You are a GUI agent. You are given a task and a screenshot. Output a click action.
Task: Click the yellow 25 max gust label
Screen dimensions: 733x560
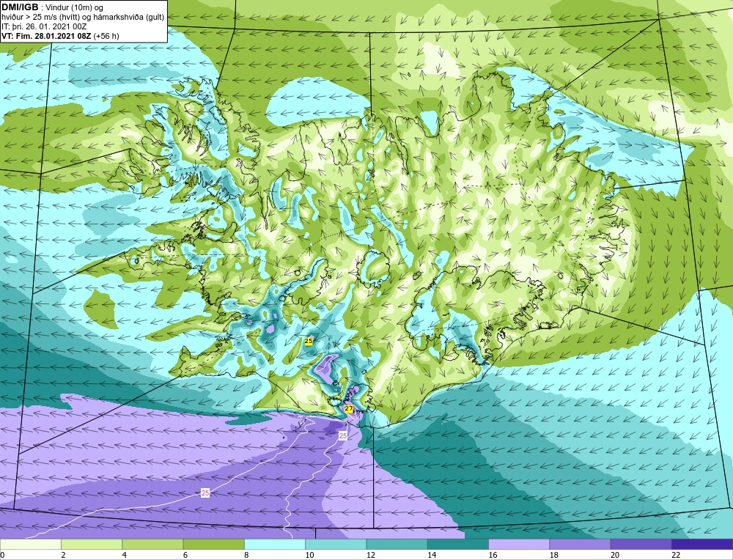(309, 342)
